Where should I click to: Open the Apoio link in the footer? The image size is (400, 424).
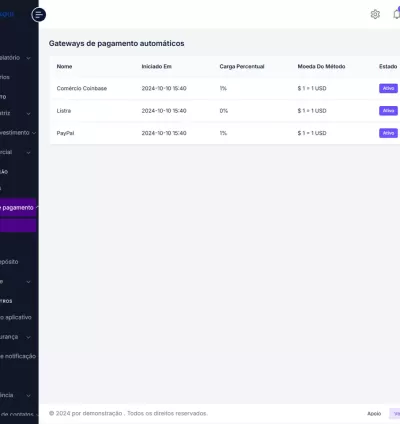[x=374, y=414]
